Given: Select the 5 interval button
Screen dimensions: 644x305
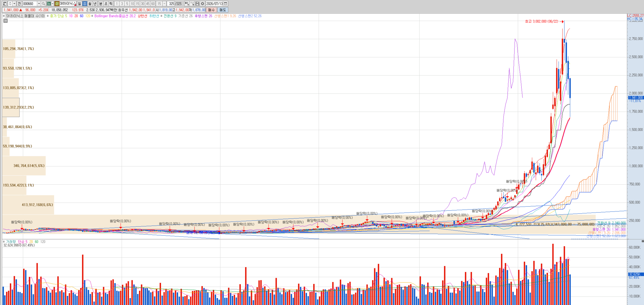Looking at the screenshot, I should coord(127,4).
